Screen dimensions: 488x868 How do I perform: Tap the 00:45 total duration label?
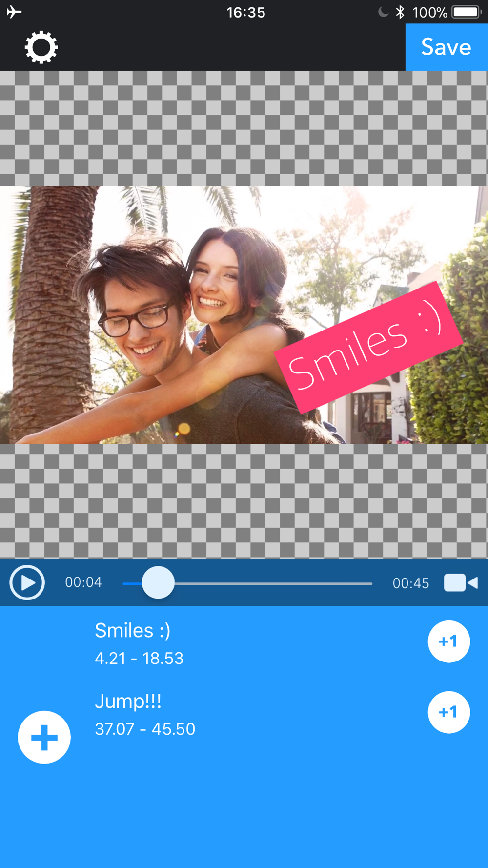(x=411, y=583)
